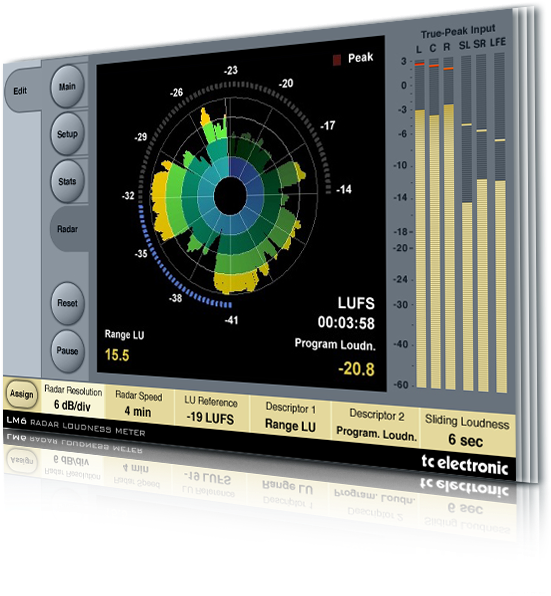Viewport: 551px width, 596px height.
Task: Click the SR channel true-peak meter
Action: click(482, 223)
